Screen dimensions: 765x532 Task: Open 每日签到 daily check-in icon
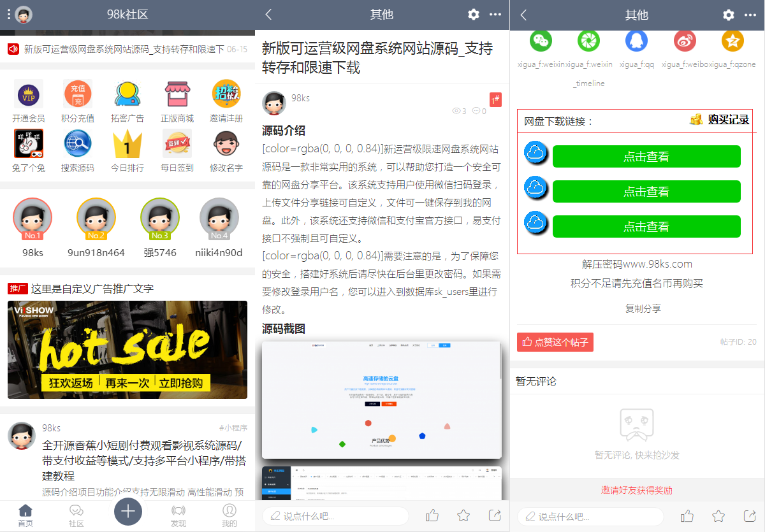tap(177, 145)
